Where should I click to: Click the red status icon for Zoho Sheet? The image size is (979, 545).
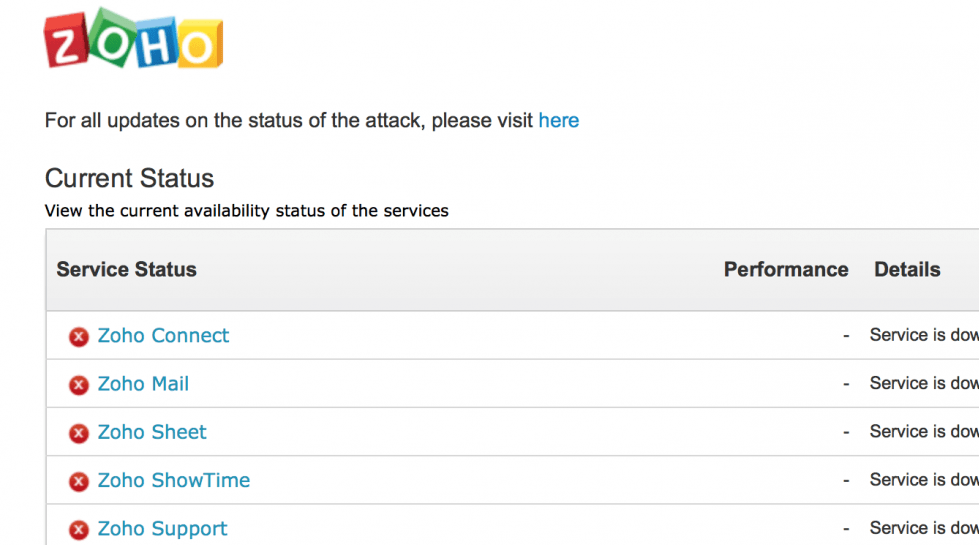79,433
